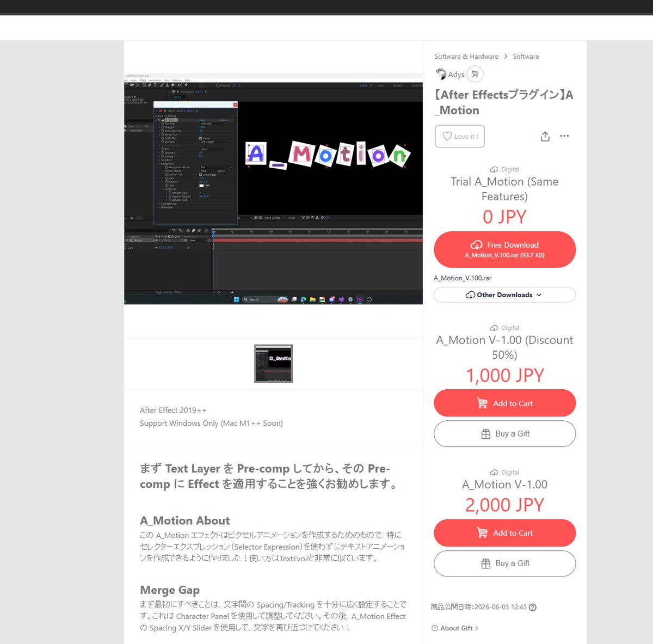Open the Ease Linear dropdown
Image resolution: width=653 pixels, height=644 pixels.
(x=213, y=149)
